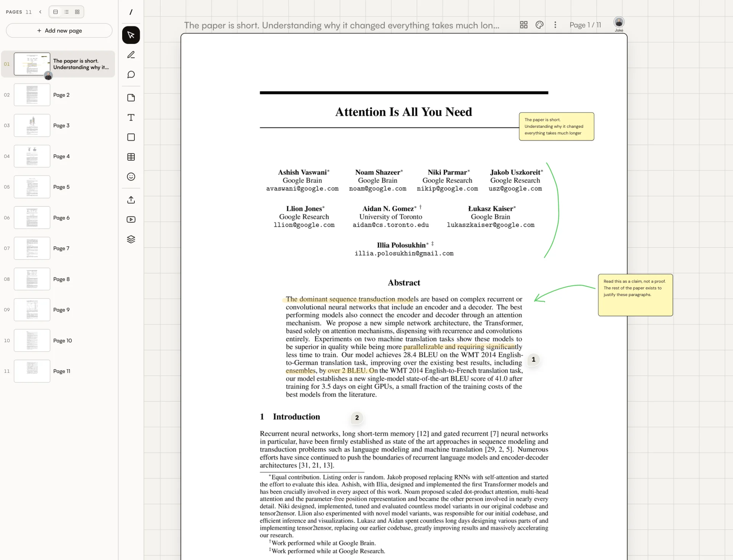Select the sticky note tool
Image resolution: width=733 pixels, height=560 pixels.
[x=131, y=98]
